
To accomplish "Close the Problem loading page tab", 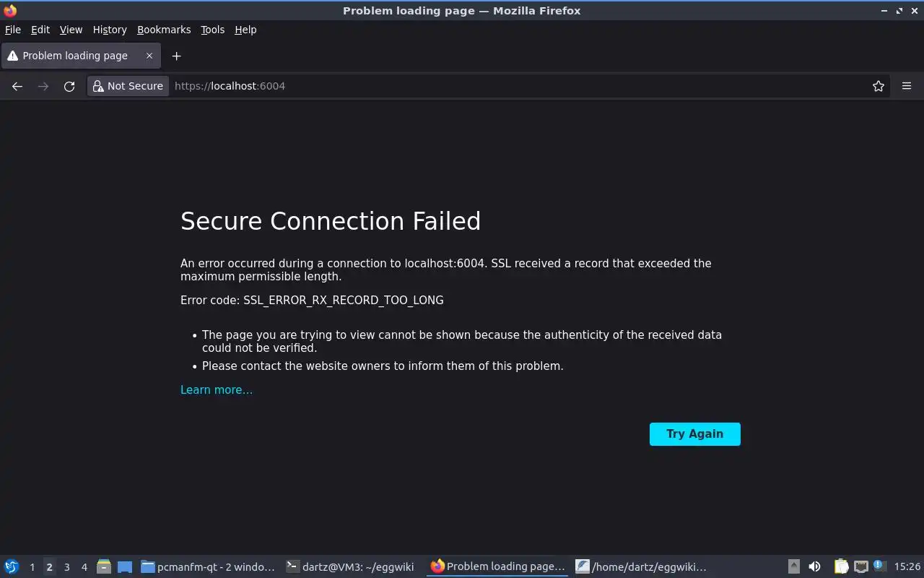I will [149, 56].
